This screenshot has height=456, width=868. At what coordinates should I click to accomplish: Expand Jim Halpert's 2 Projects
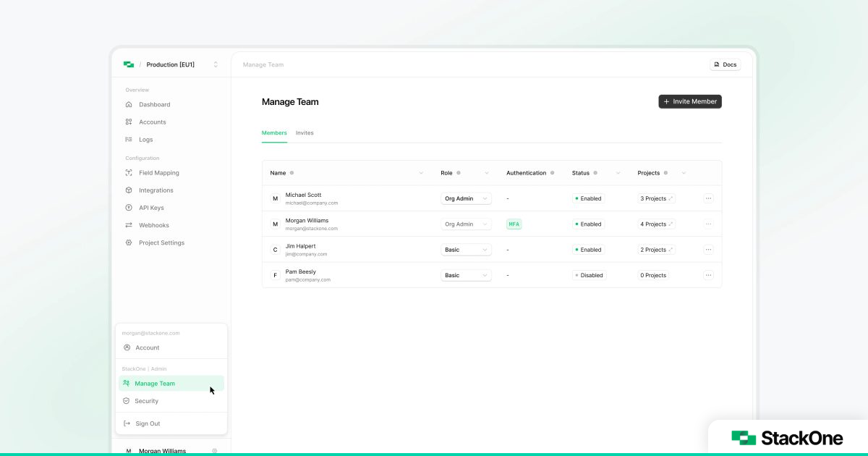[x=657, y=250]
